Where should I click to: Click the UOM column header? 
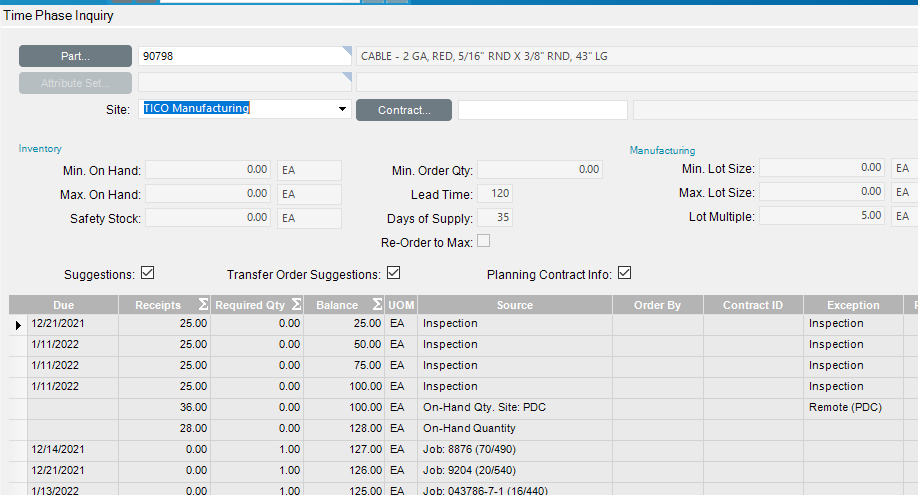click(401, 305)
